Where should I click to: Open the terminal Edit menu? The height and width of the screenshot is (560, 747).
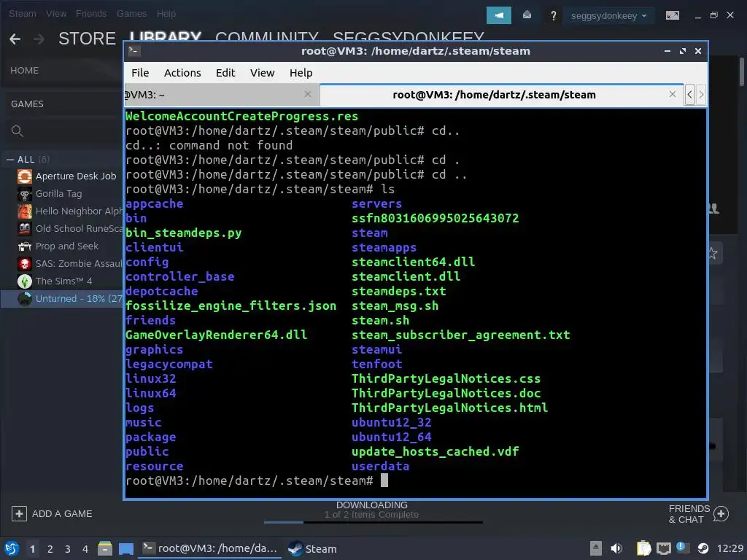point(225,73)
